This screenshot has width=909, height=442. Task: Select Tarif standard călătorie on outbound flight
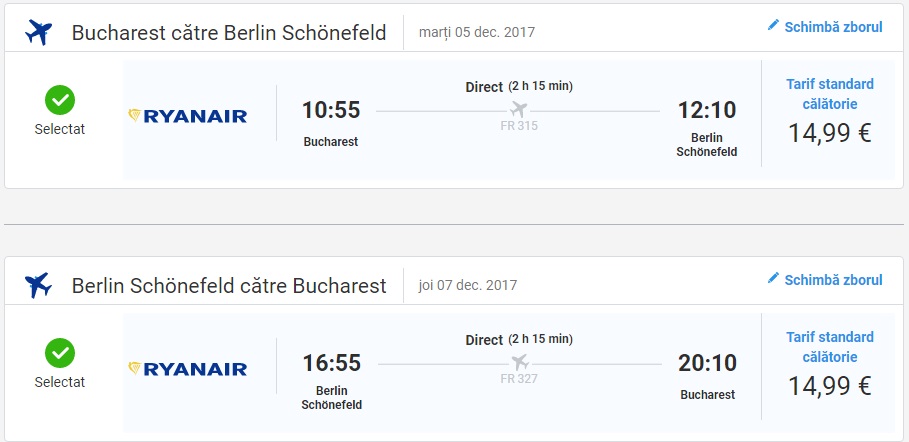(x=829, y=93)
